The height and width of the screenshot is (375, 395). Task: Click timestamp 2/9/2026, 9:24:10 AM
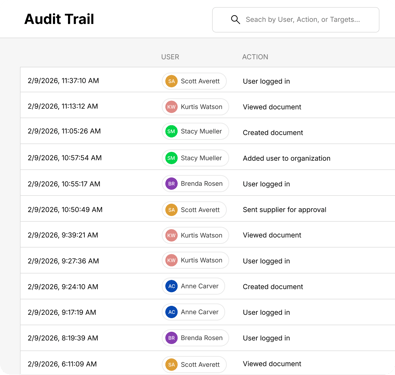[63, 286]
